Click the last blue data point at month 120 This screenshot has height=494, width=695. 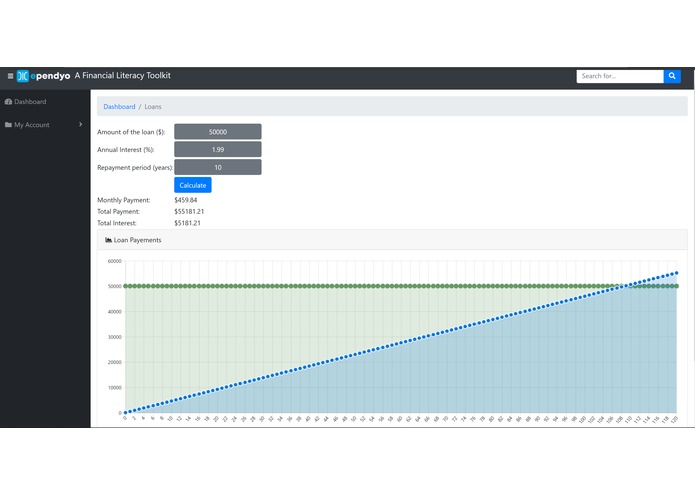click(676, 273)
